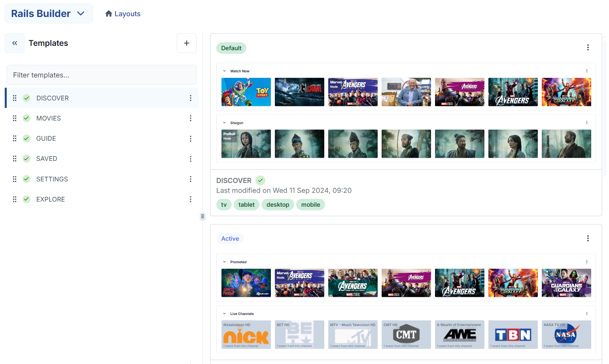
Task: Toggle the EXPLORE template status checkmark
Action: 26,199
